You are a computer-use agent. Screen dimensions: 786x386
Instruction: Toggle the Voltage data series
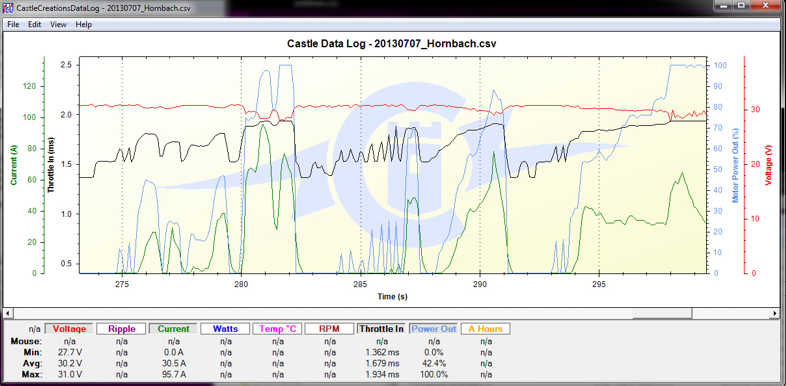click(x=69, y=329)
